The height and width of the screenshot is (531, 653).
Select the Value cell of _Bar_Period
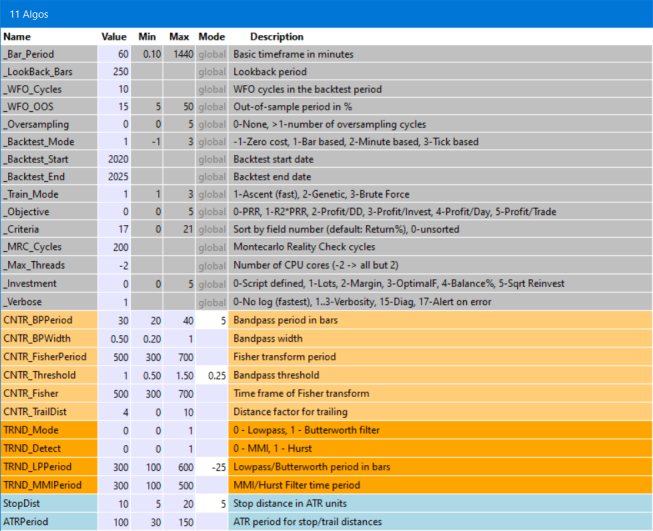click(114, 53)
